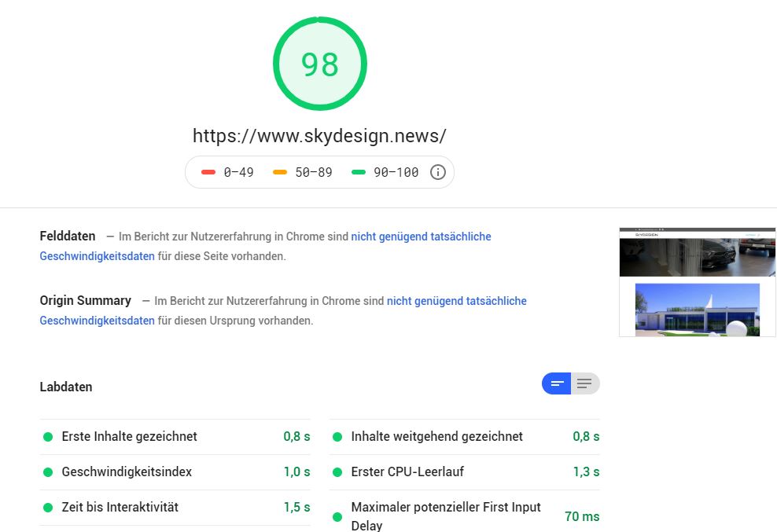Select the https://www.skydesign.news/ URL text
777x532 pixels.
click(x=319, y=135)
